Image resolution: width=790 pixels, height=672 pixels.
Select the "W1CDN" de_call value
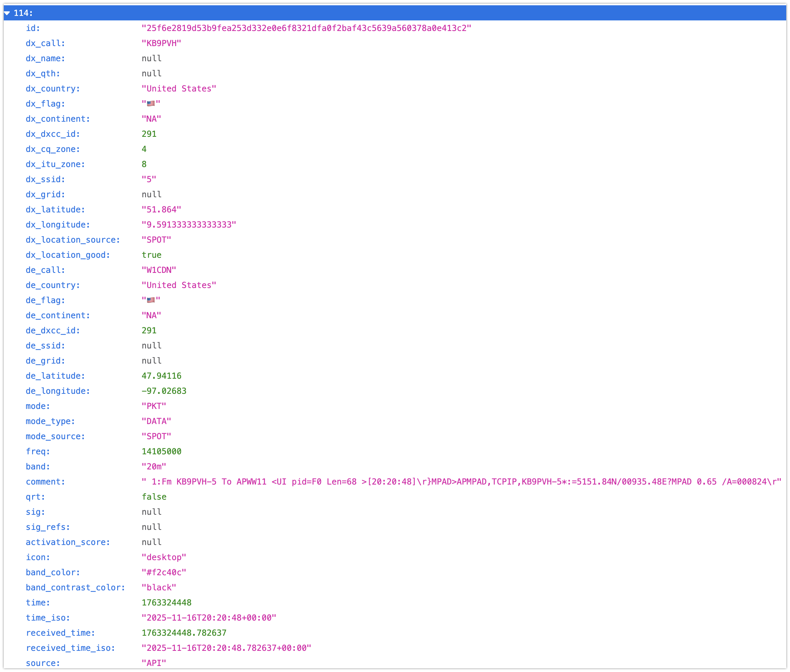click(x=159, y=270)
